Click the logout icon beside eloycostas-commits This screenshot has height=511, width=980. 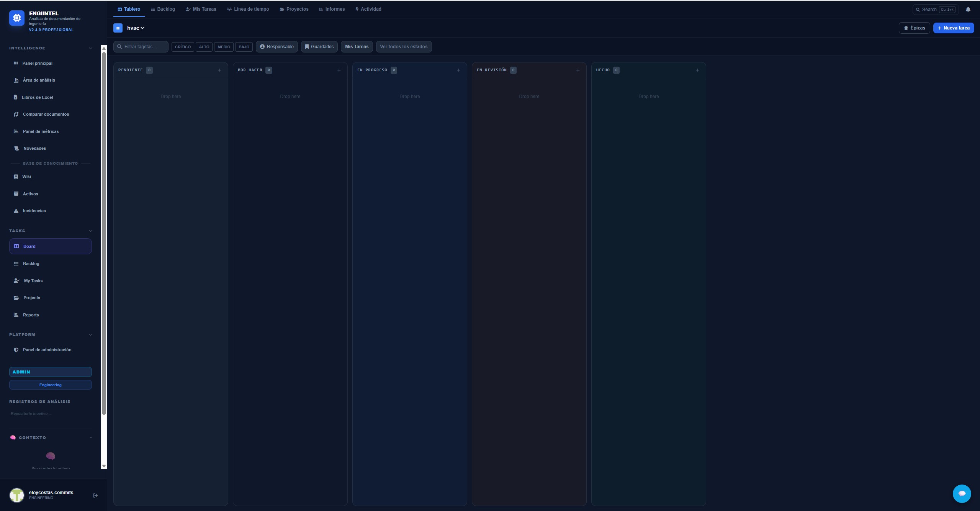coord(95,495)
